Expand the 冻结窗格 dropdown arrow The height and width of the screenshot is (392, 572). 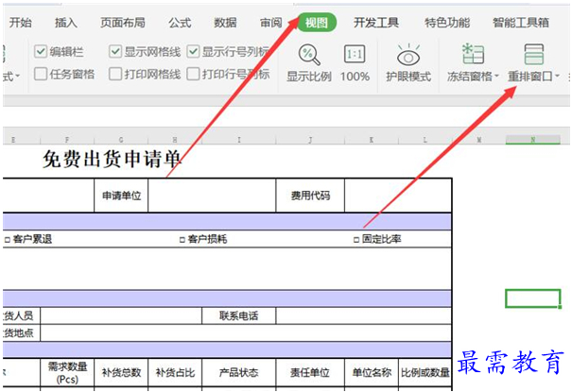tap(496, 77)
